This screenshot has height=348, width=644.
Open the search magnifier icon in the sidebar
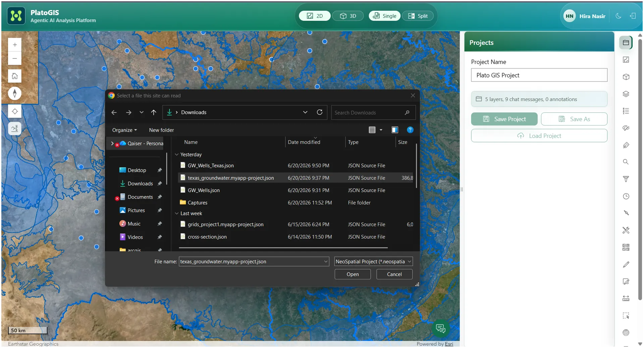click(x=626, y=162)
